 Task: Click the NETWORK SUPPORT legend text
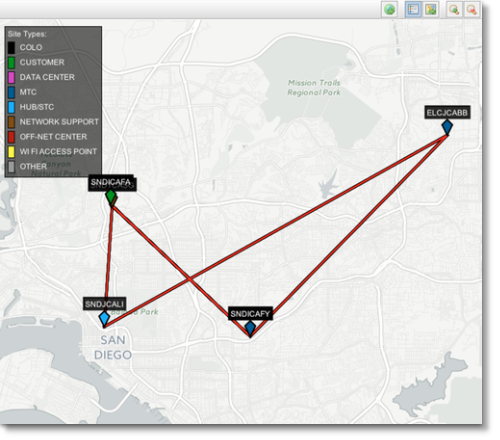click(59, 122)
